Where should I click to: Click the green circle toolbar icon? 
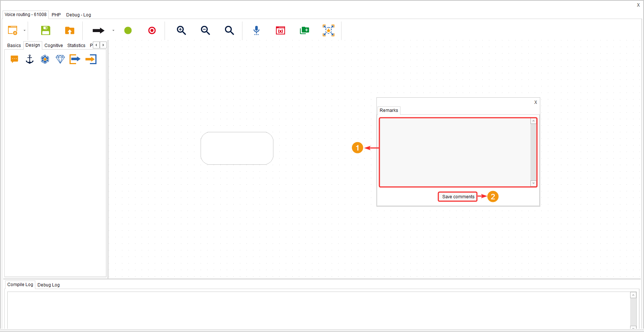coord(128,31)
